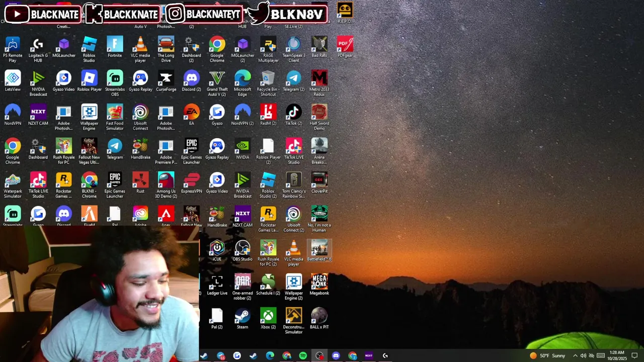This screenshot has width=644, height=362.
Task: Select the NordVPN (2) desktop icon
Action: (x=243, y=115)
